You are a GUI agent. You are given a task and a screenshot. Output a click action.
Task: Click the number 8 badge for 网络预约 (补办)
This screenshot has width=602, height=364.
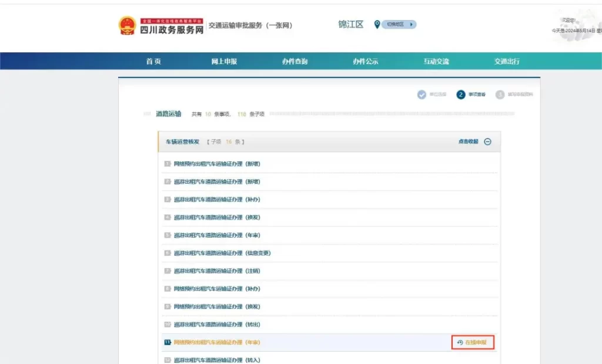[x=168, y=289]
